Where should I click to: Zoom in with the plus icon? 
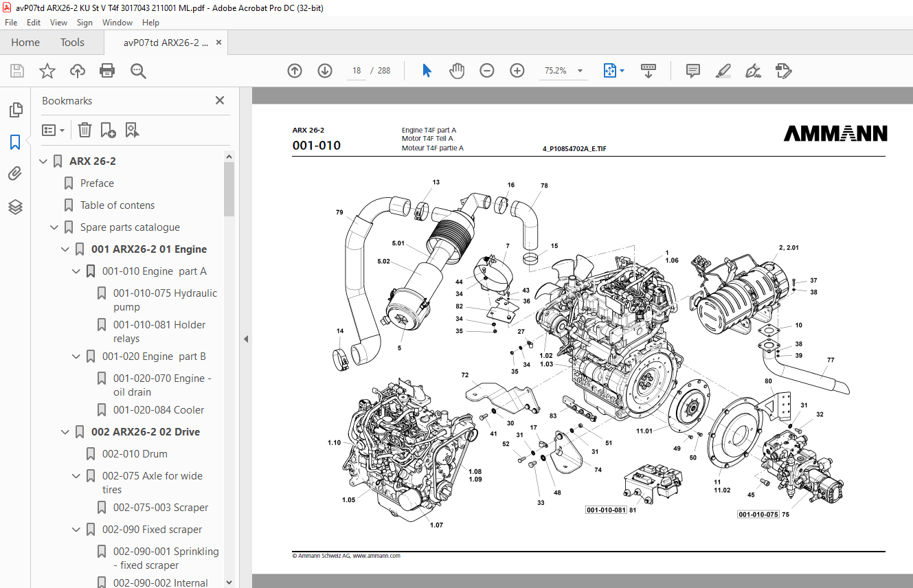pyautogui.click(x=517, y=71)
